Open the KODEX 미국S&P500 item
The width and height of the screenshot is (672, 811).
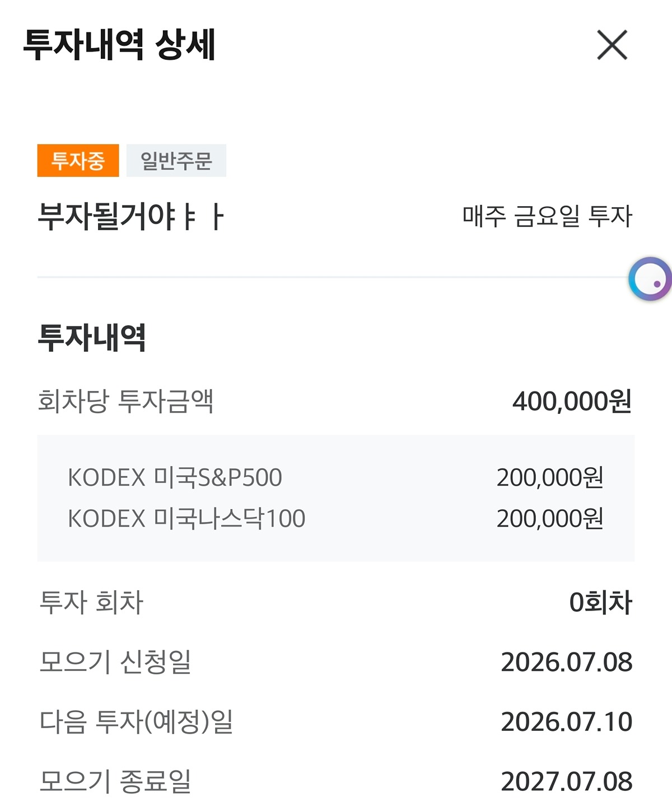click(175, 478)
